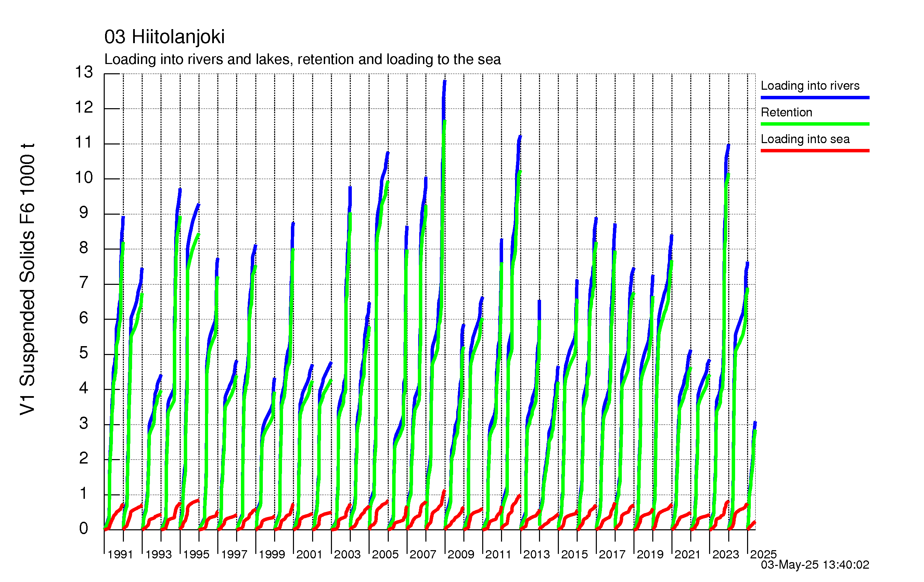Click the x-axis year label 1999

[x=272, y=554]
